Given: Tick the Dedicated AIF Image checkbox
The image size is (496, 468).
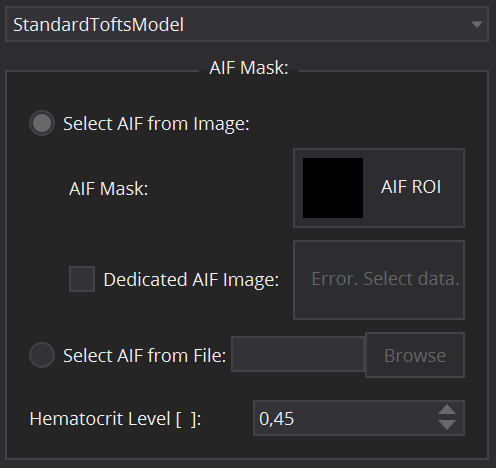Looking at the screenshot, I should [82, 279].
